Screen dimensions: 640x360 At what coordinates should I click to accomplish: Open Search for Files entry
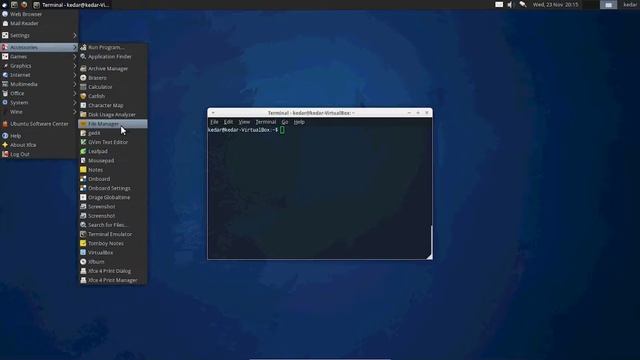click(113, 225)
